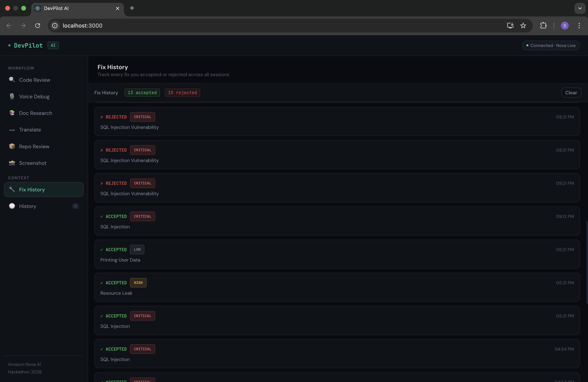Open the Chrome three-dot menu
The image size is (588, 382).
pos(579,25)
